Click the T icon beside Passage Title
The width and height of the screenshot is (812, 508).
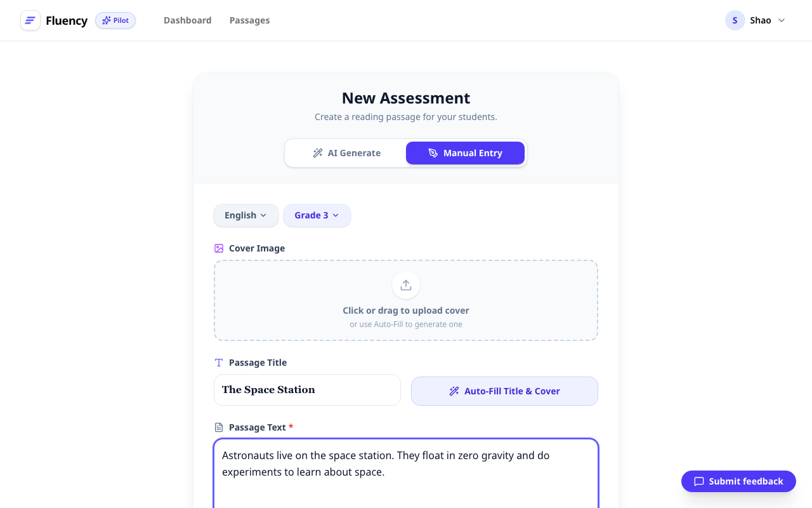(x=219, y=362)
